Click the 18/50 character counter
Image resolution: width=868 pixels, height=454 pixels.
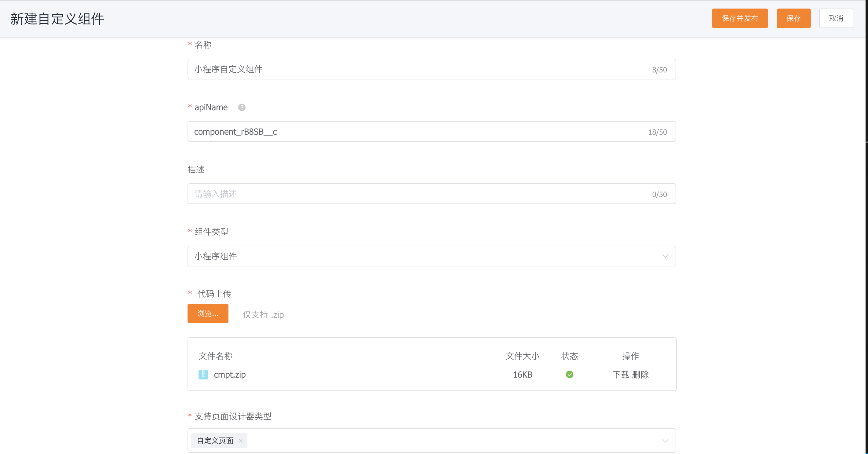pos(657,132)
